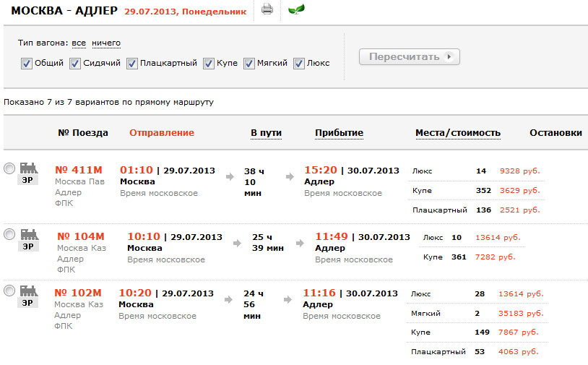
Task: Click the 'ничего' deselect link
Action: (x=106, y=43)
